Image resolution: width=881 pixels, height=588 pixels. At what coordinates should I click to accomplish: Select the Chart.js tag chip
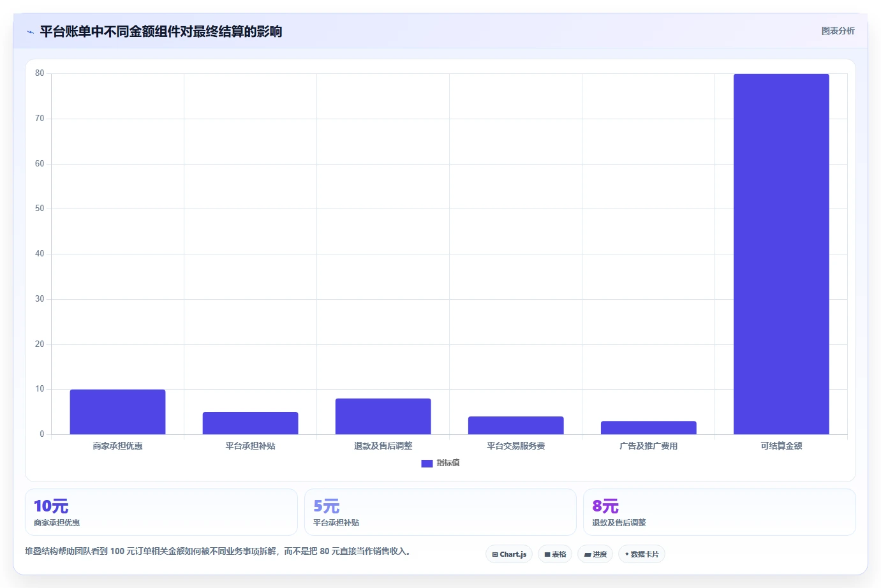(x=509, y=554)
